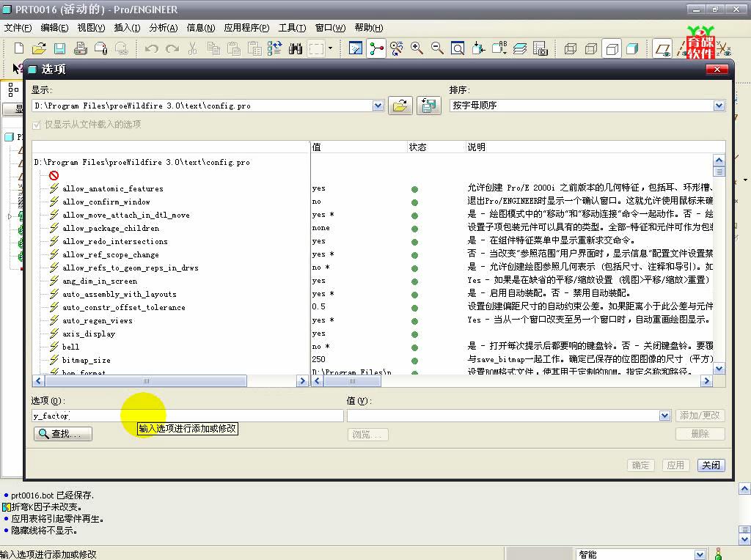Image resolution: width=751 pixels, height=560 pixels.
Task: Click the value pane horizontal scrollbar thumb
Action: pos(353,381)
